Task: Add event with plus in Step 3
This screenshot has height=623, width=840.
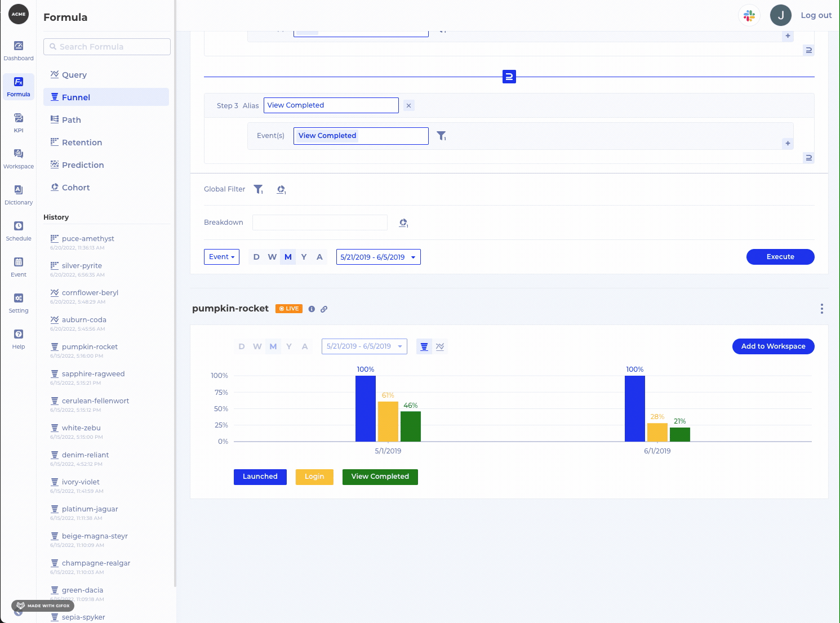Action: [788, 143]
